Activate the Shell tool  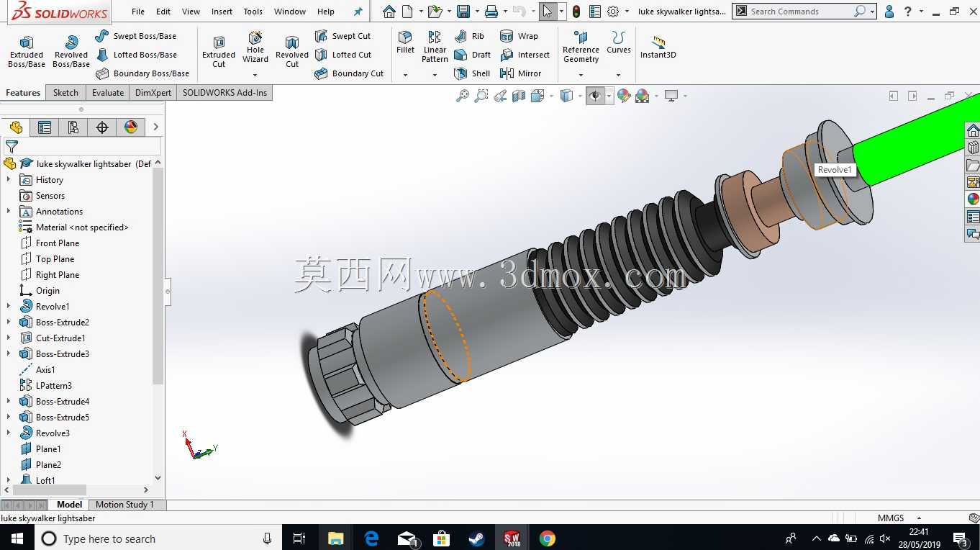click(472, 73)
